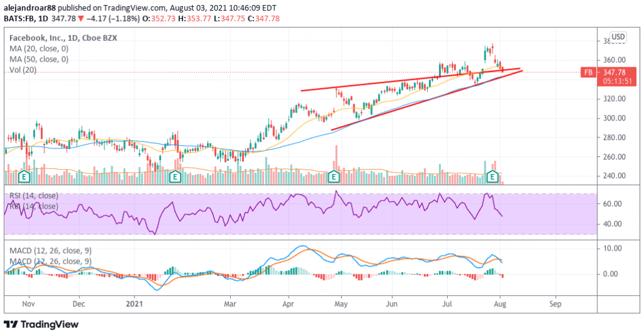
Task: Select the MA (20, close, 0) indicator legend
Action: pos(38,48)
